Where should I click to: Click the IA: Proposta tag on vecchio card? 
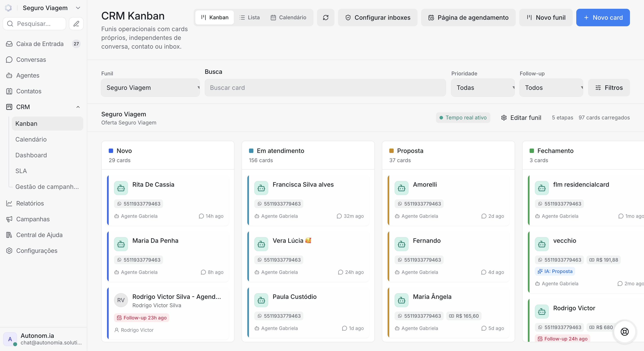pyautogui.click(x=555, y=271)
